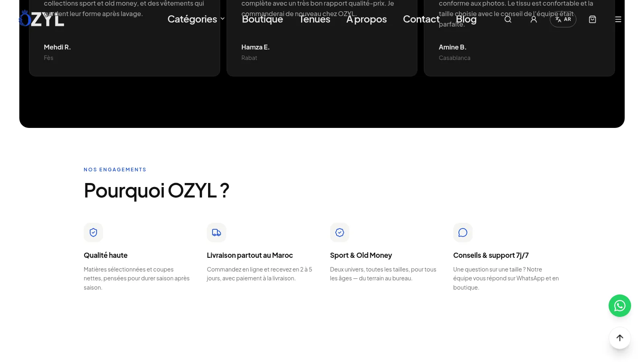The width and height of the screenshot is (644, 362).
Task: Click the Sport & Old Money heading
Action: point(361,255)
